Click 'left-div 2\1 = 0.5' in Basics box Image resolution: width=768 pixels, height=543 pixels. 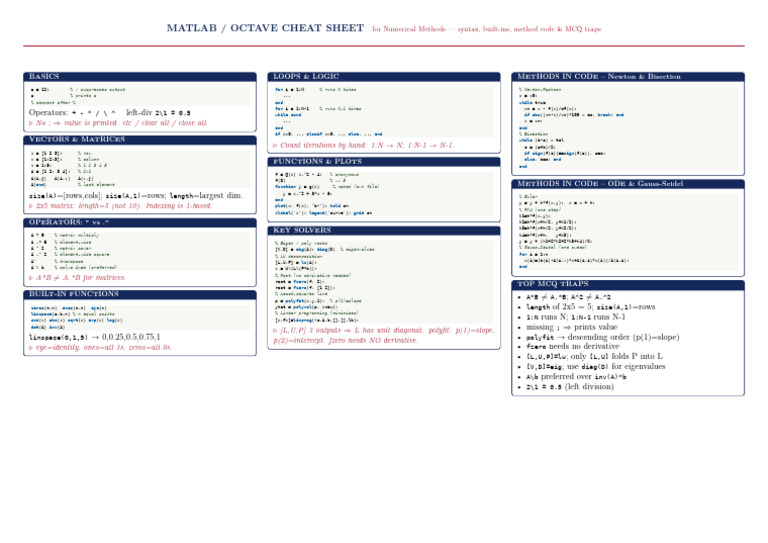click(158, 113)
